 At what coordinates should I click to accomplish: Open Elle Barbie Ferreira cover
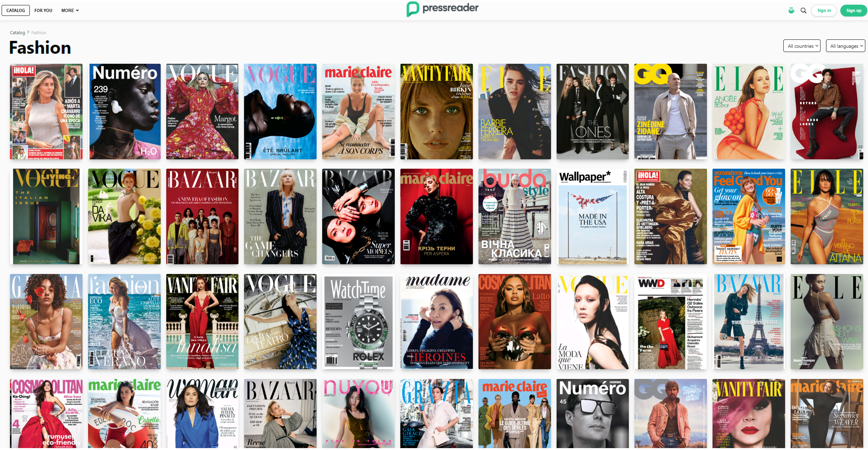[x=515, y=112]
